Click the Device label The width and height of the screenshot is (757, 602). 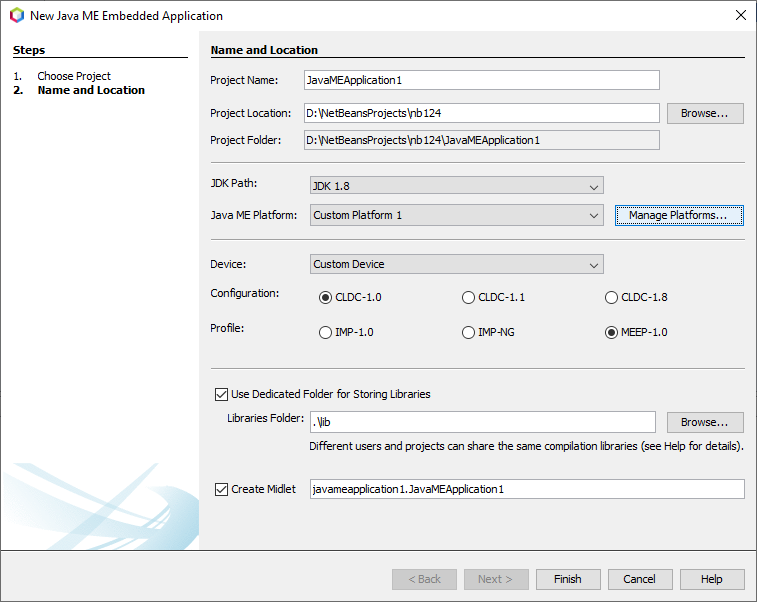coord(228,265)
